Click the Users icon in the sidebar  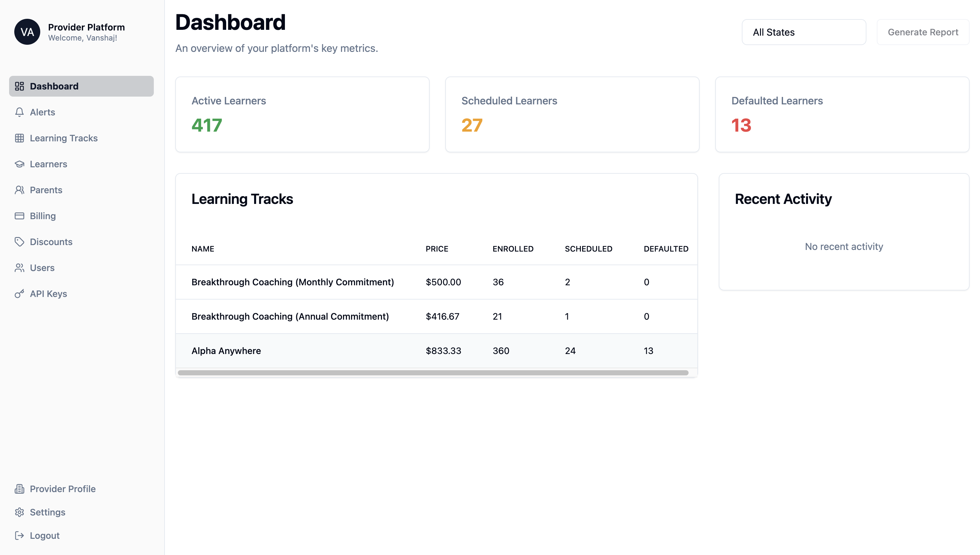tap(19, 267)
